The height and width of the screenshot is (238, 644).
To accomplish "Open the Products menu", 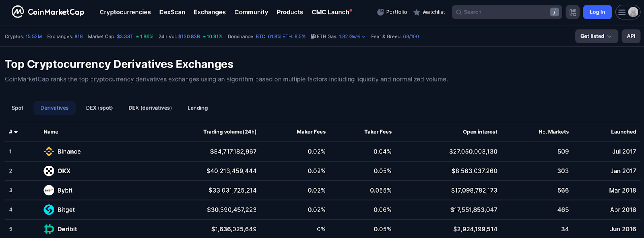I will click(x=290, y=12).
